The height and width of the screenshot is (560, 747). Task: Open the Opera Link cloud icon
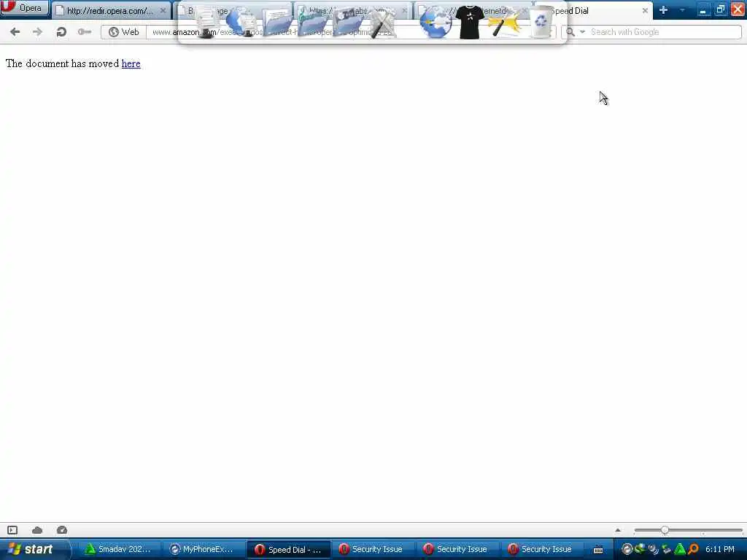37,530
